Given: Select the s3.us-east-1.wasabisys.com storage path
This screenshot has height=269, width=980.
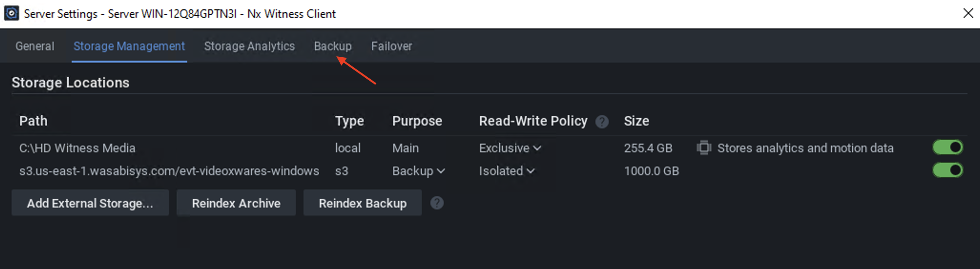Looking at the screenshot, I should point(169,171).
